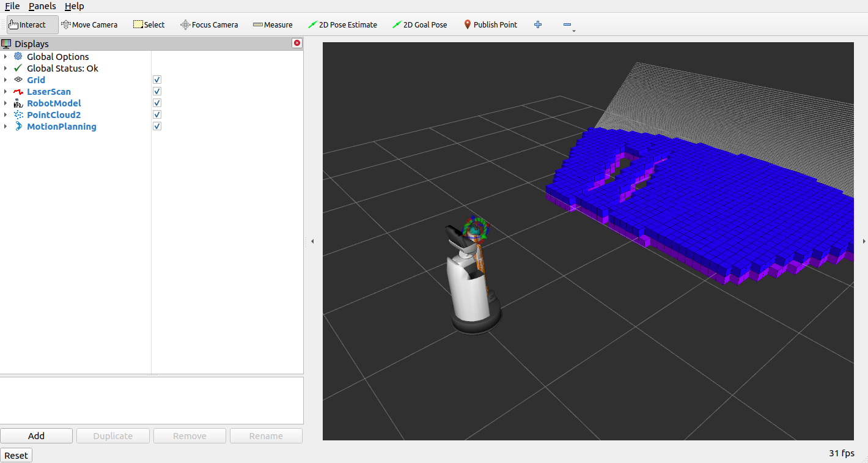Image resolution: width=868 pixels, height=463 pixels.
Task: Click the Publish Point tool
Action: (490, 24)
